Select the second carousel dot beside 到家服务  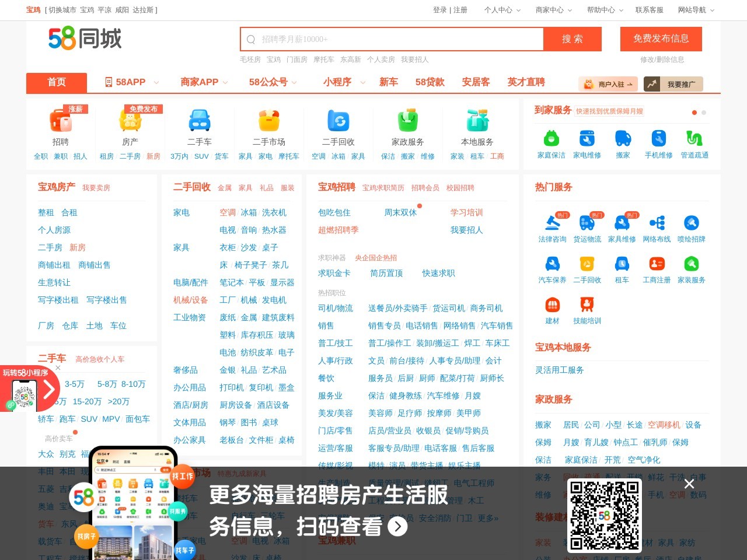[703, 113]
